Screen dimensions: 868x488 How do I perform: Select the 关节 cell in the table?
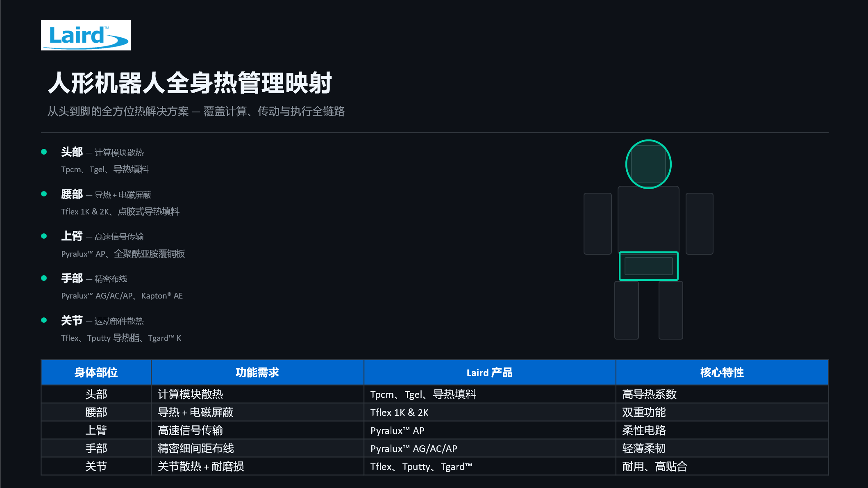click(x=96, y=466)
